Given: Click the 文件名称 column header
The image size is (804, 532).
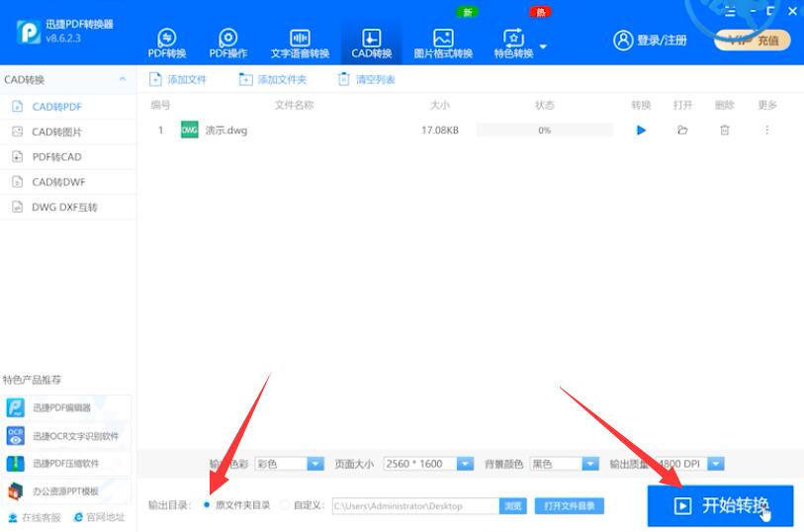Looking at the screenshot, I should pos(294,105).
